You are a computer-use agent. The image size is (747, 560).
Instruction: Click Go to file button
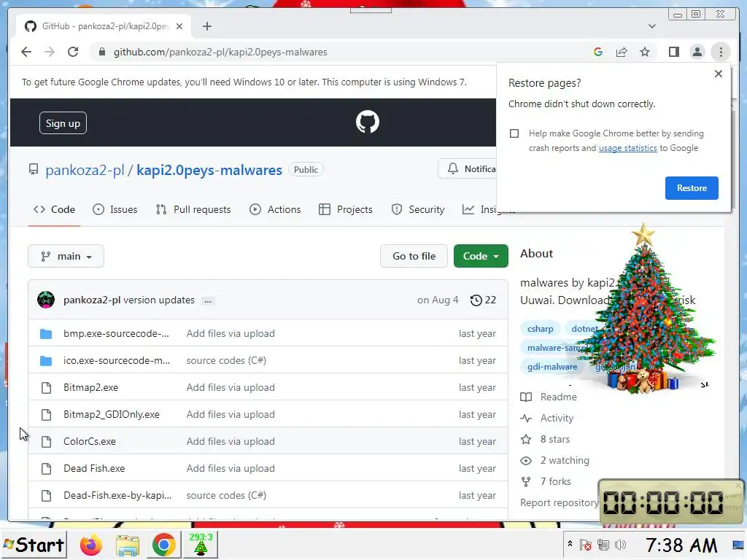pos(414,256)
